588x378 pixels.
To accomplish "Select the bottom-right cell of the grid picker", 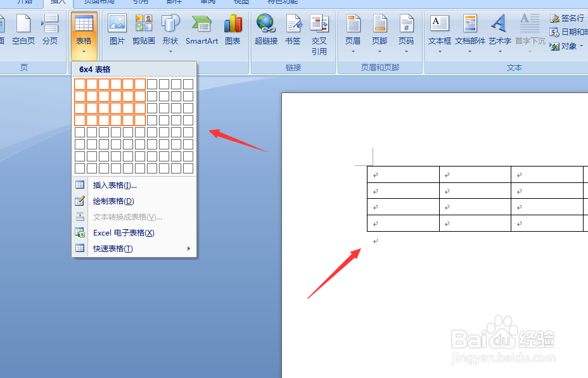I will coord(188,168).
